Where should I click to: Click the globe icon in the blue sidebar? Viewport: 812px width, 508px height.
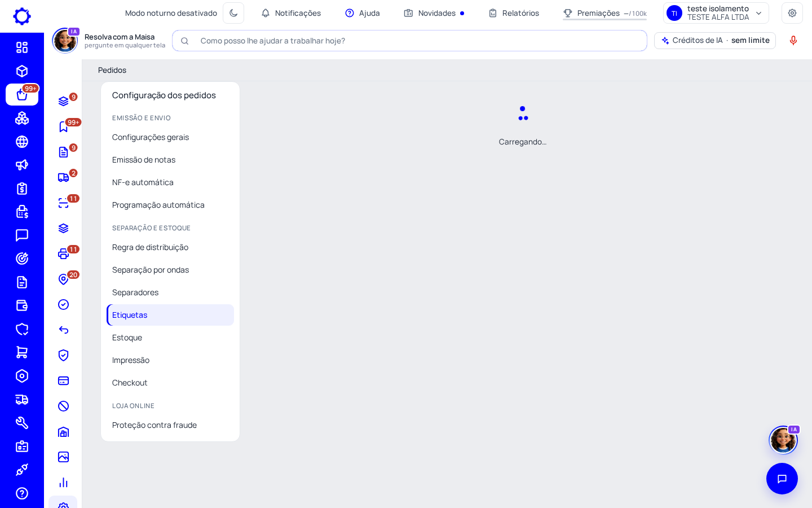[x=22, y=142]
